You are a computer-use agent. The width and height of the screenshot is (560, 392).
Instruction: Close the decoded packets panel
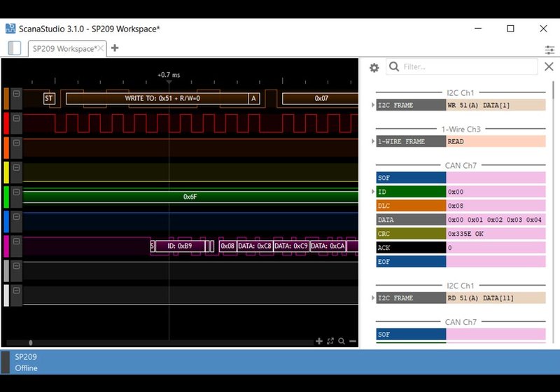549,66
